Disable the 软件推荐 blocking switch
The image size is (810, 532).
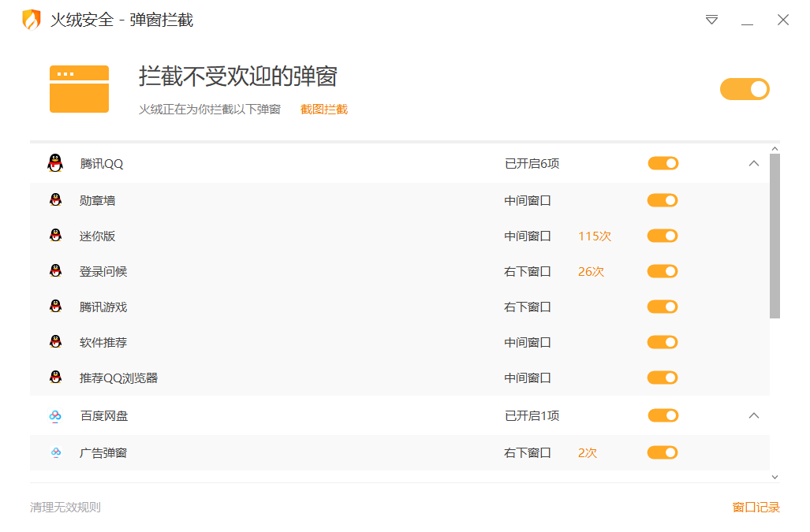click(x=663, y=342)
